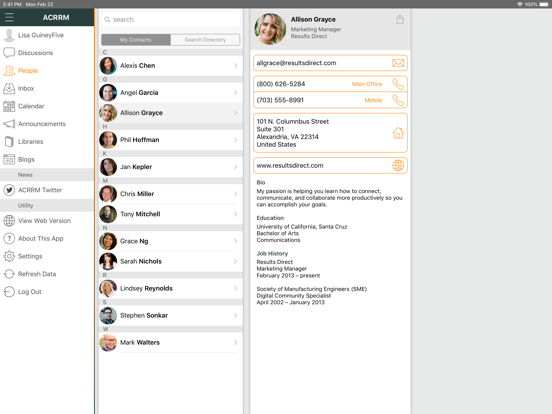Expand Jan Kepler row chevron
The image size is (552, 414).
click(235, 167)
